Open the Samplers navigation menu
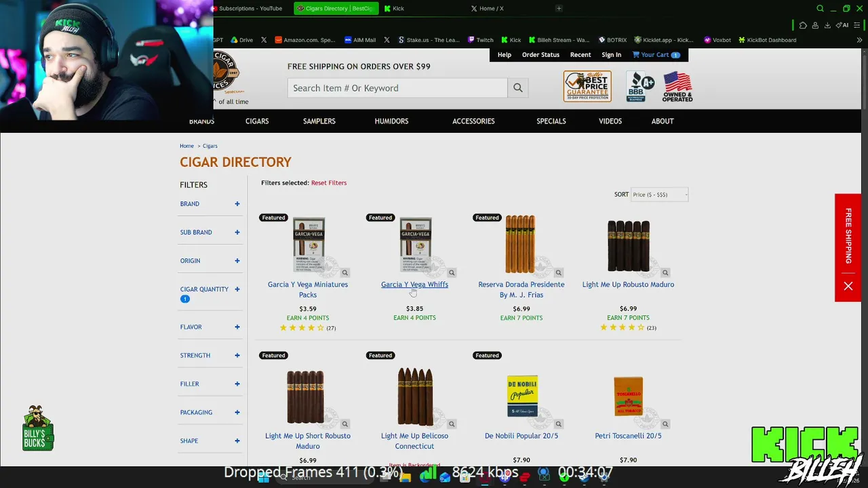868x488 pixels. tap(319, 121)
